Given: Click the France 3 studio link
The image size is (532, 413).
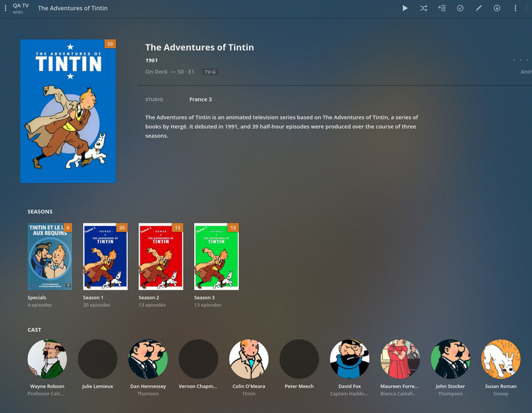Looking at the screenshot, I should click(201, 99).
